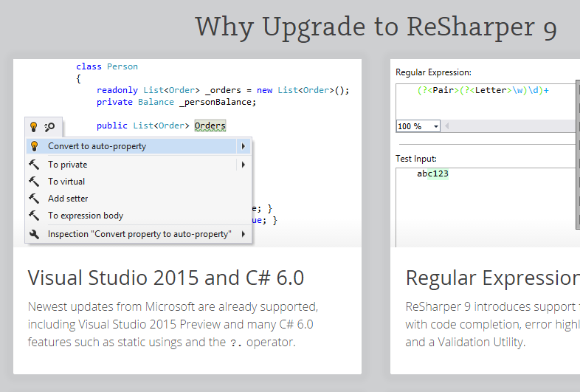Click the hammer icon beside To virtual
The width and height of the screenshot is (580, 392).
[x=34, y=182]
